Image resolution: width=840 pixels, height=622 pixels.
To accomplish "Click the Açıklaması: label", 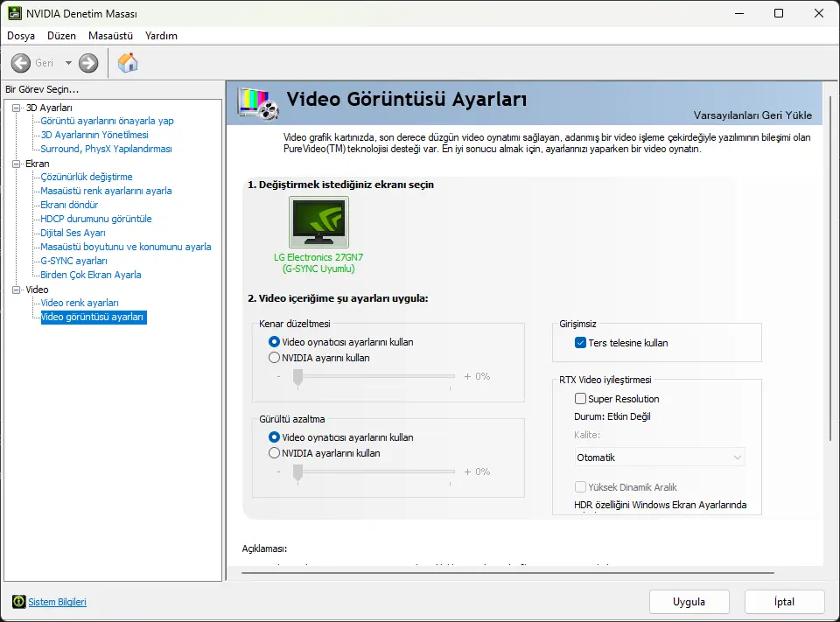I will click(x=264, y=549).
